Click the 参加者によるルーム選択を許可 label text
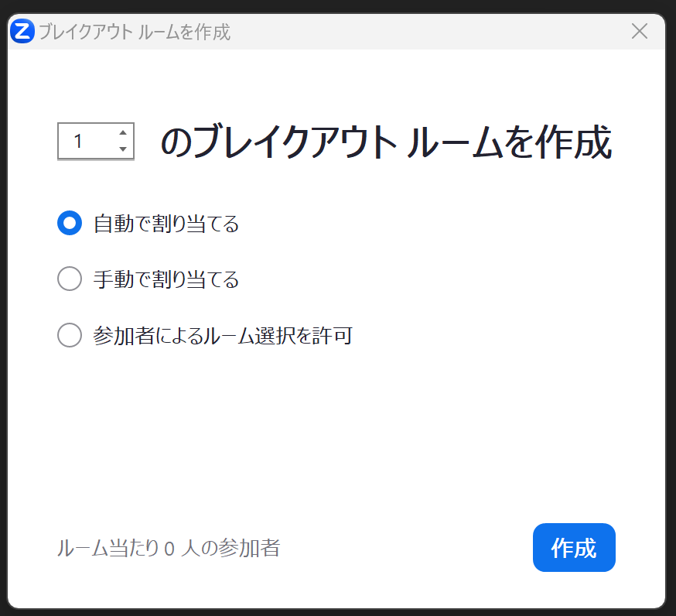The width and height of the screenshot is (676, 616). coord(223,335)
